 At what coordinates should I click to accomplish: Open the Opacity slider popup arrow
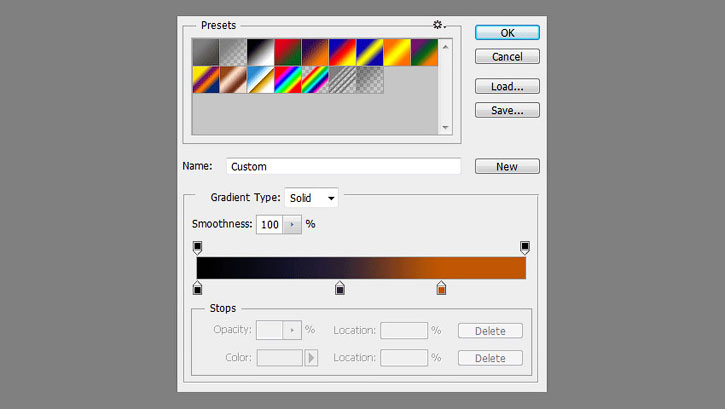292,330
